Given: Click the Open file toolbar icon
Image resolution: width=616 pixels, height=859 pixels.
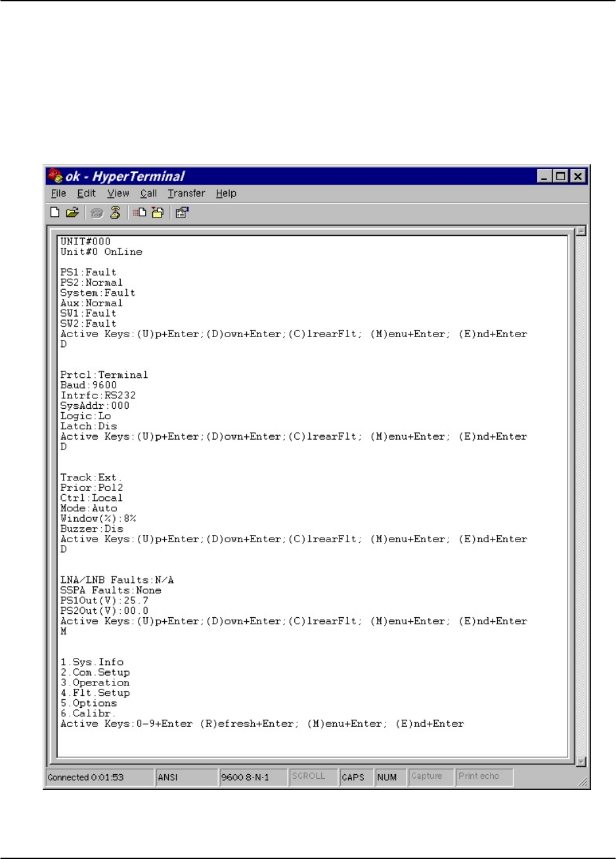Looking at the screenshot, I should [72, 212].
